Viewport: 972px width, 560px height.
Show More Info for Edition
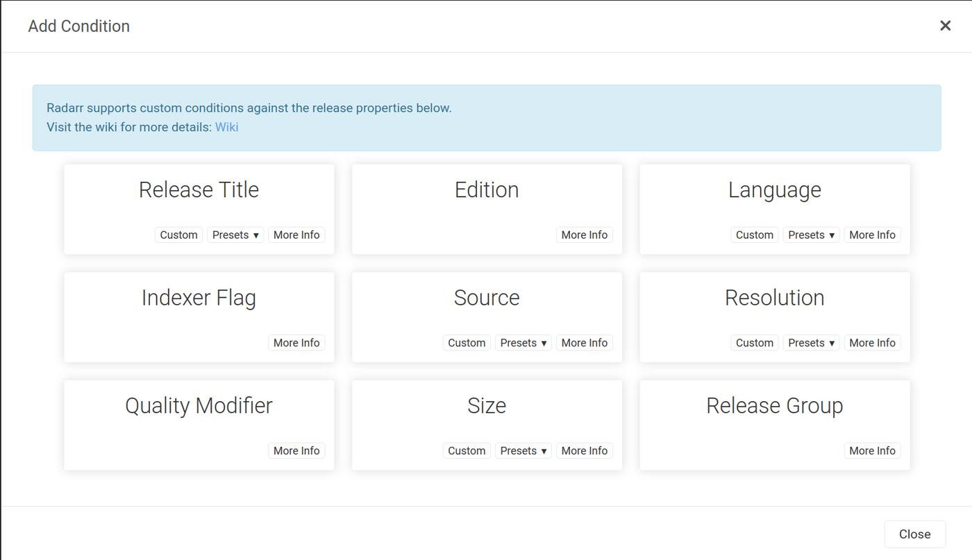(x=584, y=235)
